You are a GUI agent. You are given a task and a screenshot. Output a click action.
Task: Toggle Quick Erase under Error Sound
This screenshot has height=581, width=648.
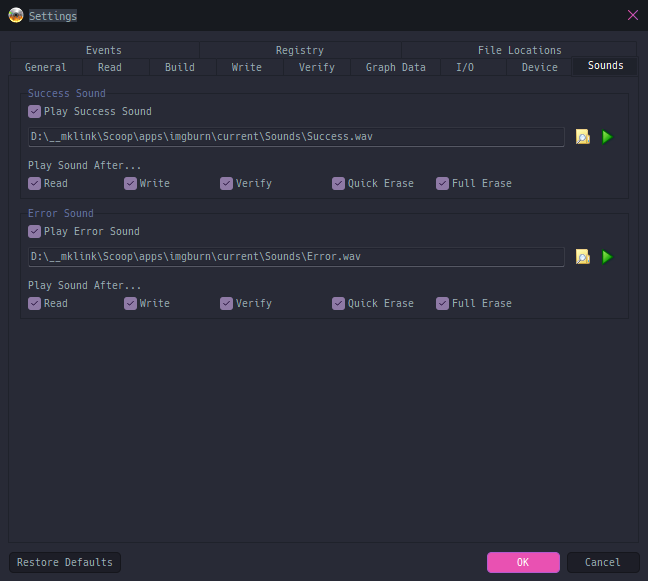pos(339,304)
